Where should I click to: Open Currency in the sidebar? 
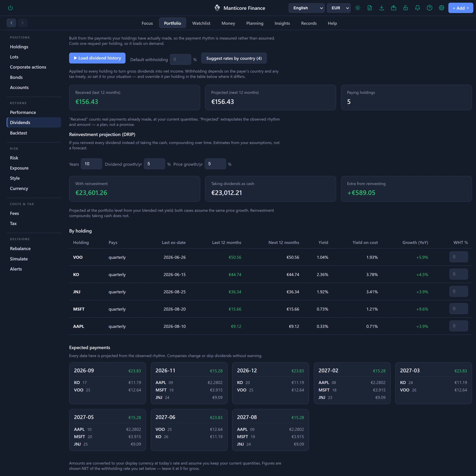(x=34, y=189)
